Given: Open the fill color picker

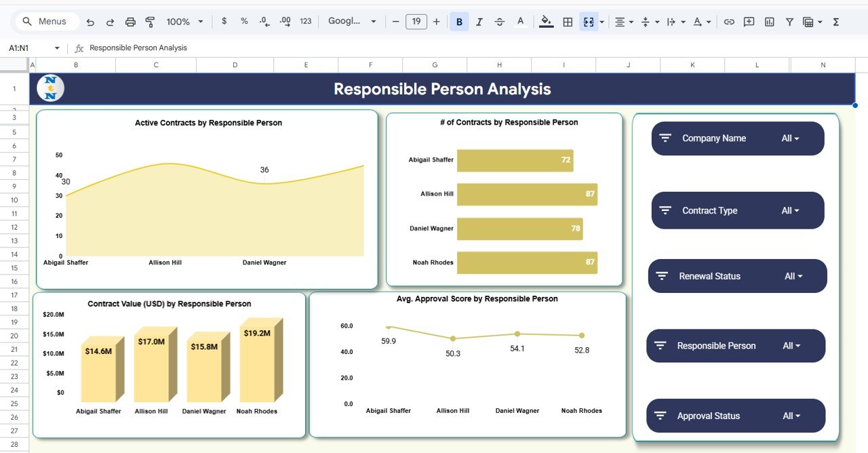Looking at the screenshot, I should [546, 21].
